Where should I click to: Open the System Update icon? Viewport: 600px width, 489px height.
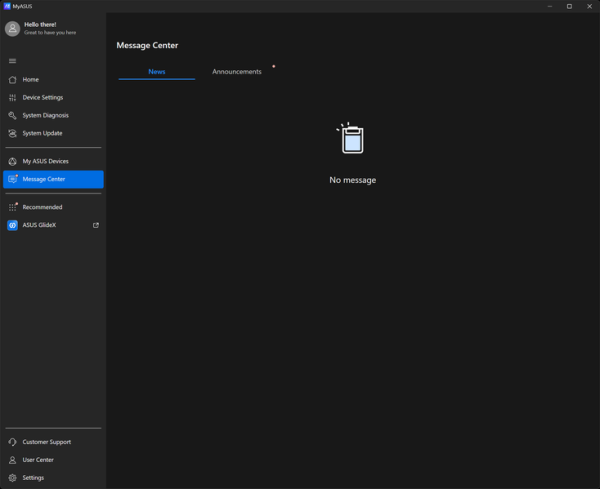tap(12, 133)
